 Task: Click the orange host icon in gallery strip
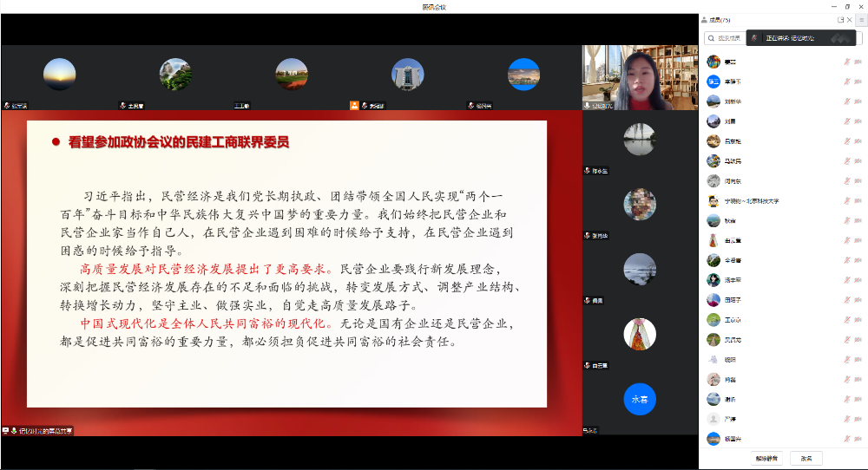(354, 106)
